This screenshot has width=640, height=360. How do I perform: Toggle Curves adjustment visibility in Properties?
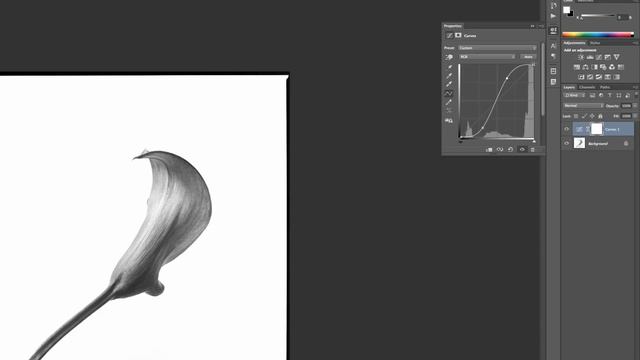click(522, 150)
